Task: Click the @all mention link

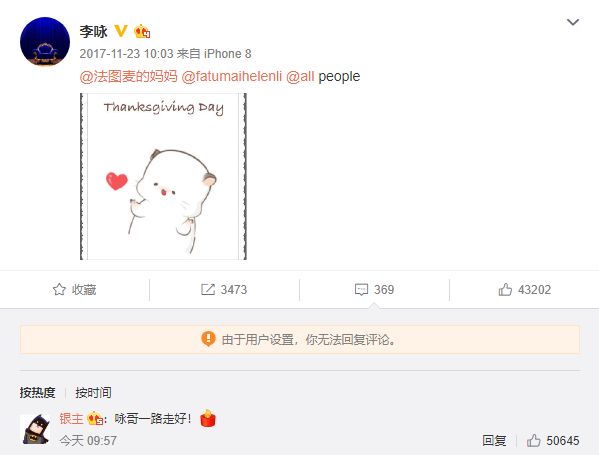Action: click(x=300, y=76)
